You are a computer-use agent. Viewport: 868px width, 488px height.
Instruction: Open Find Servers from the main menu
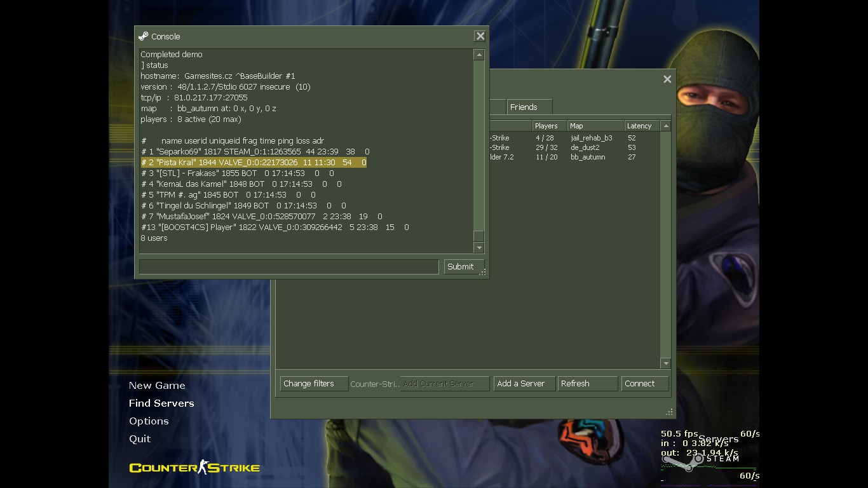click(x=161, y=403)
